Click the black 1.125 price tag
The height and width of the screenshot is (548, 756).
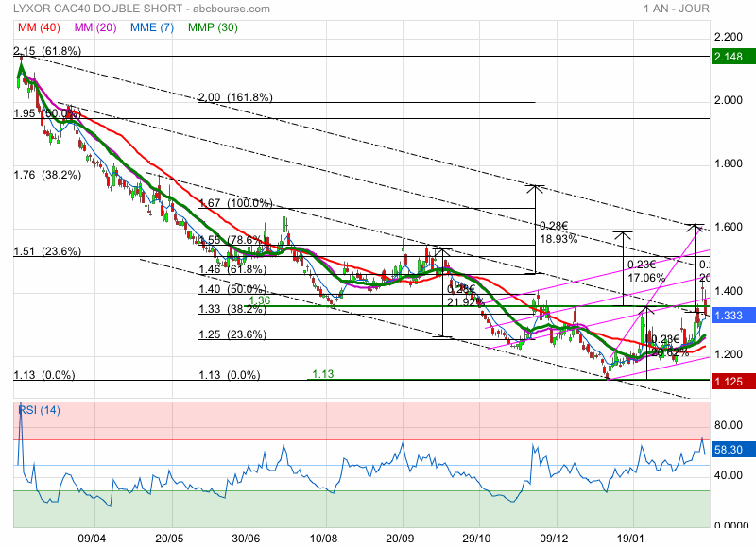click(x=729, y=382)
